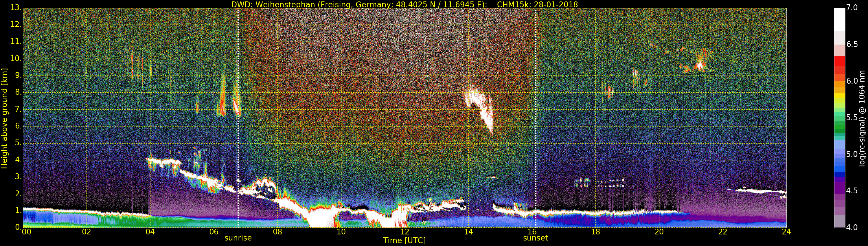Click the 13. tick on the height axis
The width and height of the screenshot is (868, 246).
coord(16,8)
